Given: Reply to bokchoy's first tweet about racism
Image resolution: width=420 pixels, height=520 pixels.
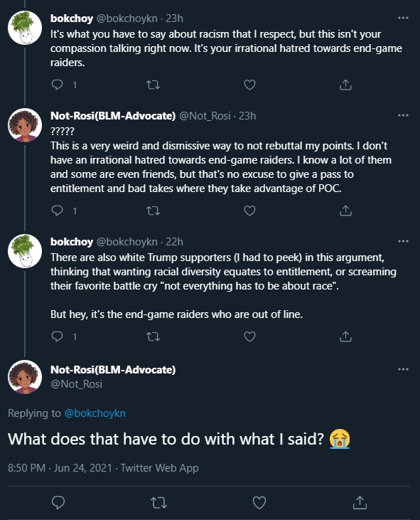Looking at the screenshot, I should (x=58, y=85).
